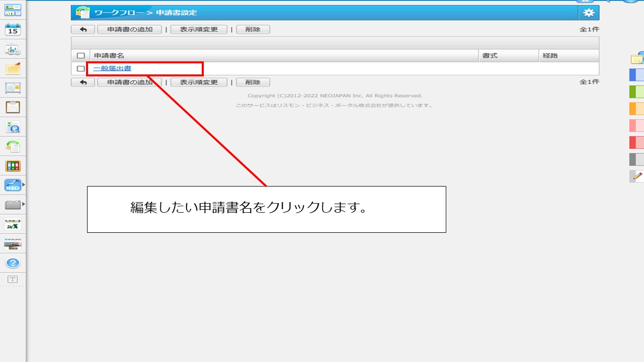Click 表示順変更 above the table
The width and height of the screenshot is (644, 362).
click(x=199, y=30)
